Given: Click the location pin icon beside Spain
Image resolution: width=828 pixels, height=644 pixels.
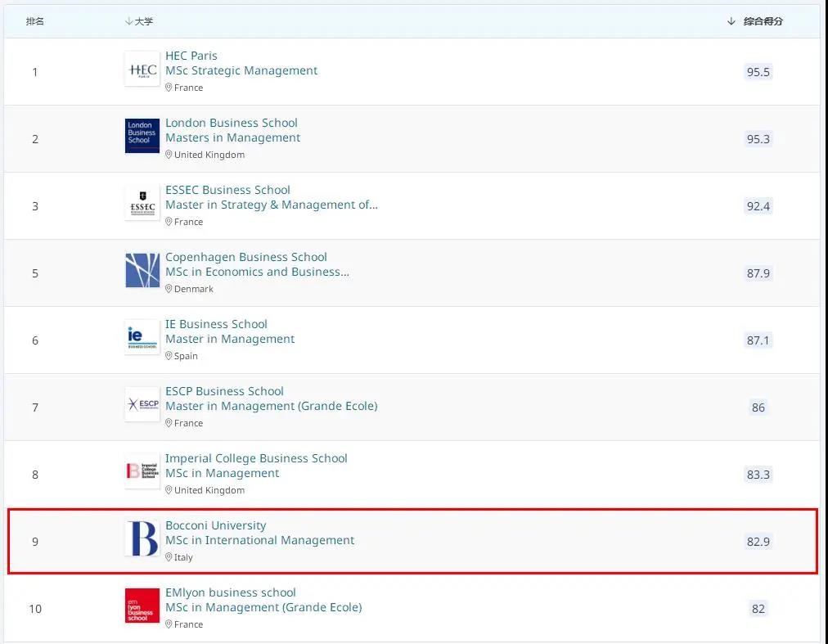Looking at the screenshot, I should click(x=169, y=355).
